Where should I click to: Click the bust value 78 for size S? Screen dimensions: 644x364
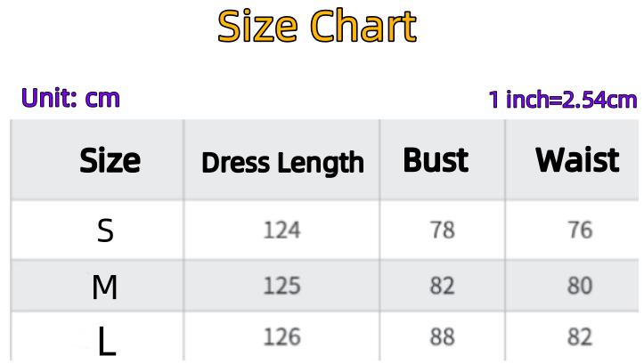442,231
